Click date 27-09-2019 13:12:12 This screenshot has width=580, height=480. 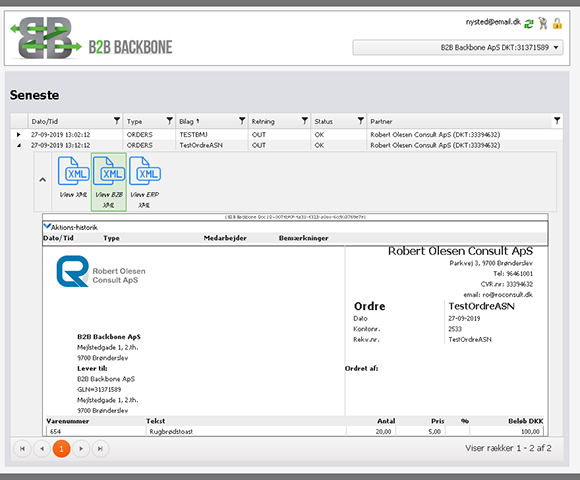click(x=60, y=145)
